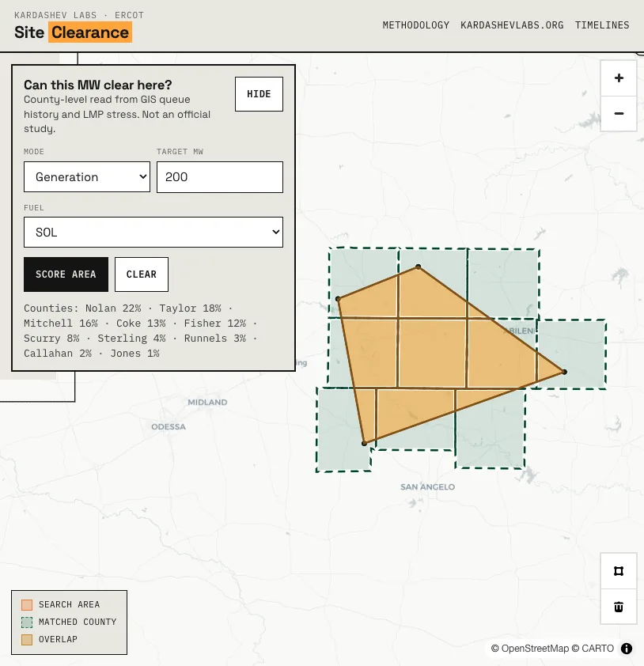Click the Overlap legend swatch
This screenshot has height=666, width=644.
27,640
